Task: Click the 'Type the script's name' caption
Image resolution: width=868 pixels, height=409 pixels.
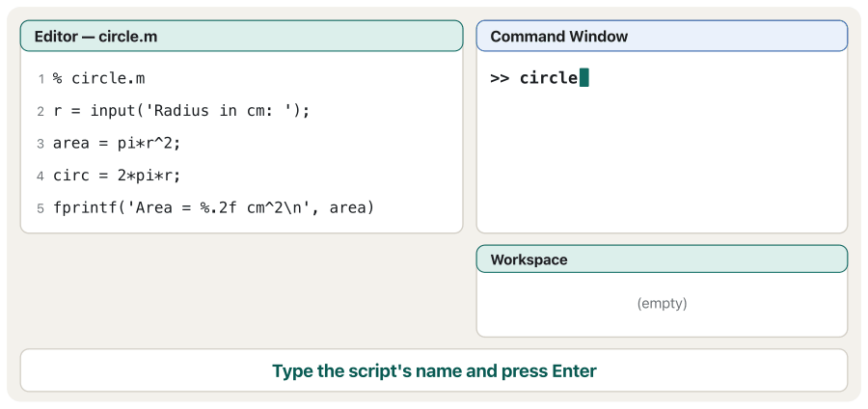Action: [434, 370]
